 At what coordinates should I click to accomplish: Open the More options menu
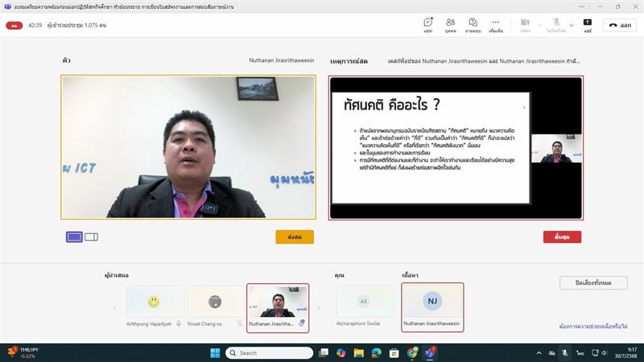pos(496,24)
